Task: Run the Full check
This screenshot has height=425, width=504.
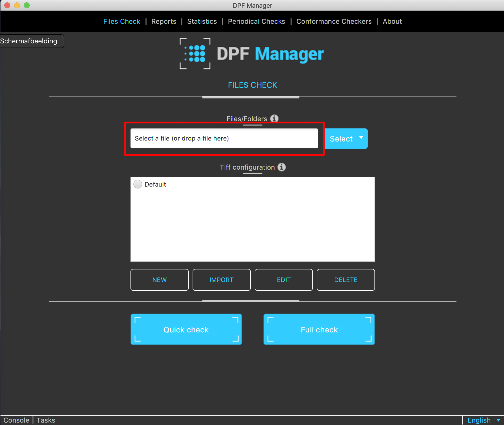Action: (319, 330)
